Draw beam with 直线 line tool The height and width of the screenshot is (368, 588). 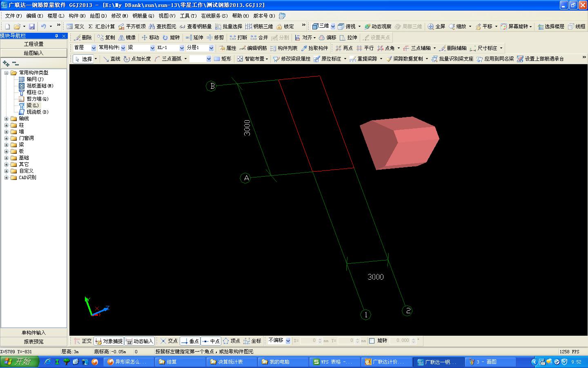(x=112, y=58)
